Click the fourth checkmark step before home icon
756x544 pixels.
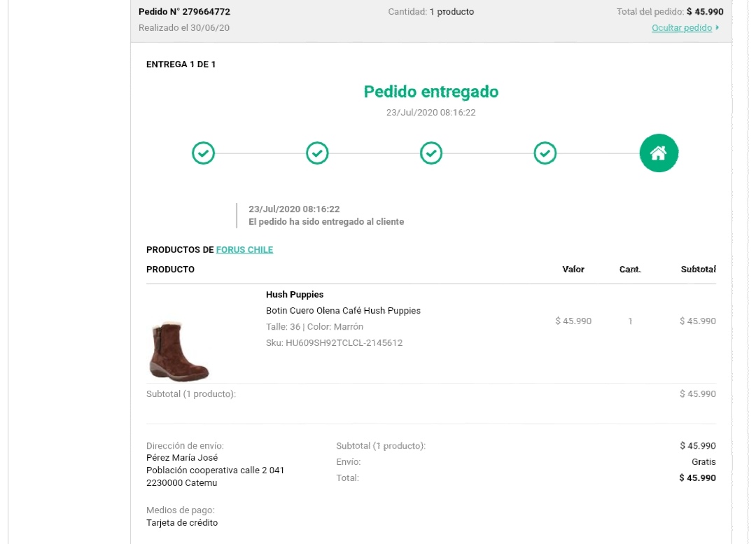[x=545, y=153]
